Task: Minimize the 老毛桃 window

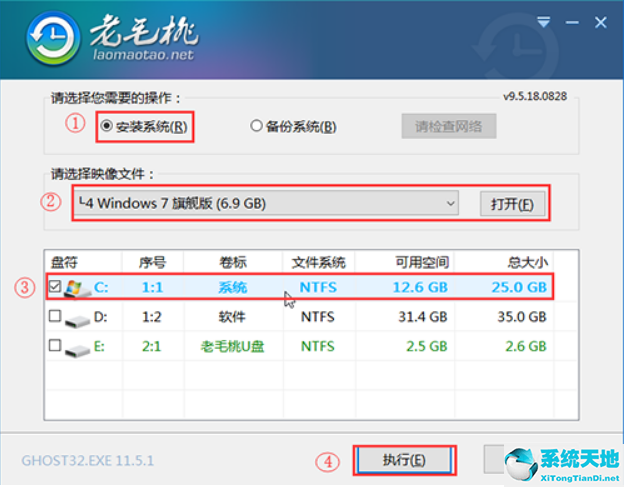Action: (572, 22)
